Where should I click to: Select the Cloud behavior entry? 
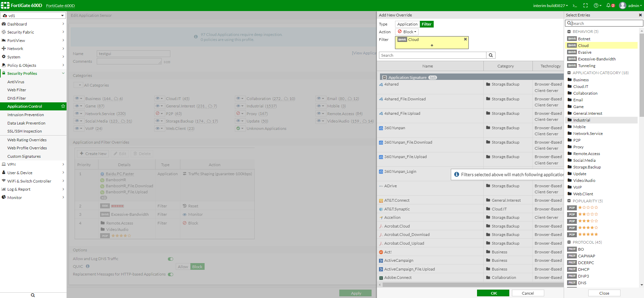602,46
